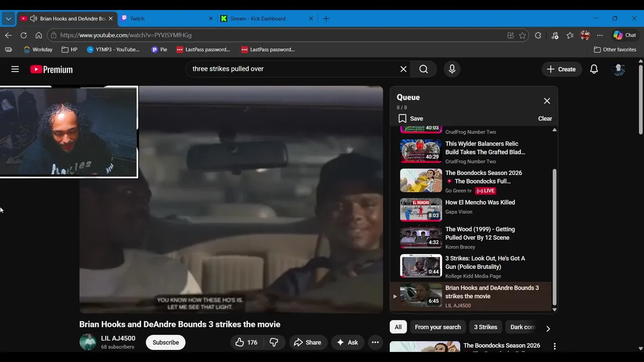Select current Brian Hooks queue item

[x=470, y=296]
